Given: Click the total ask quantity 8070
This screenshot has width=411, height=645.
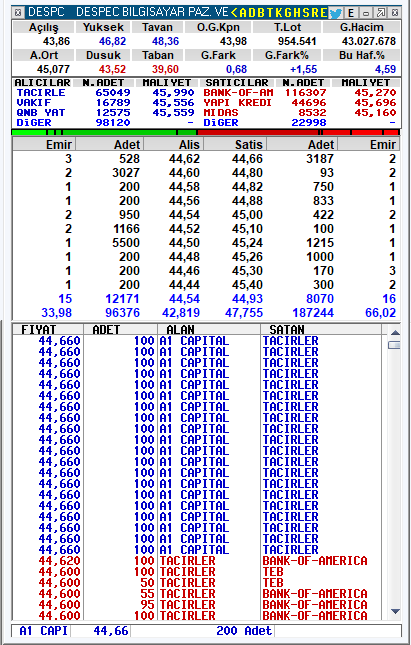Looking at the screenshot, I should point(320,299).
